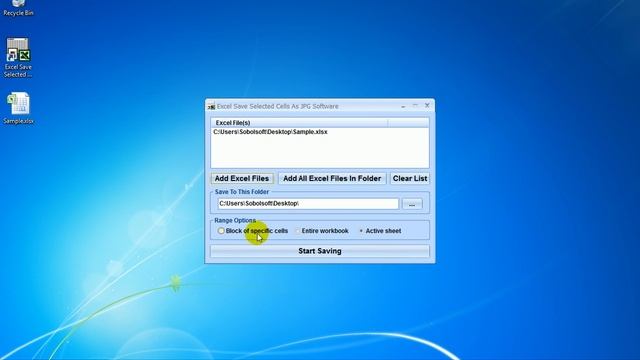
Task: Open the Recycle Bin desktop icon
Action: [18, 8]
